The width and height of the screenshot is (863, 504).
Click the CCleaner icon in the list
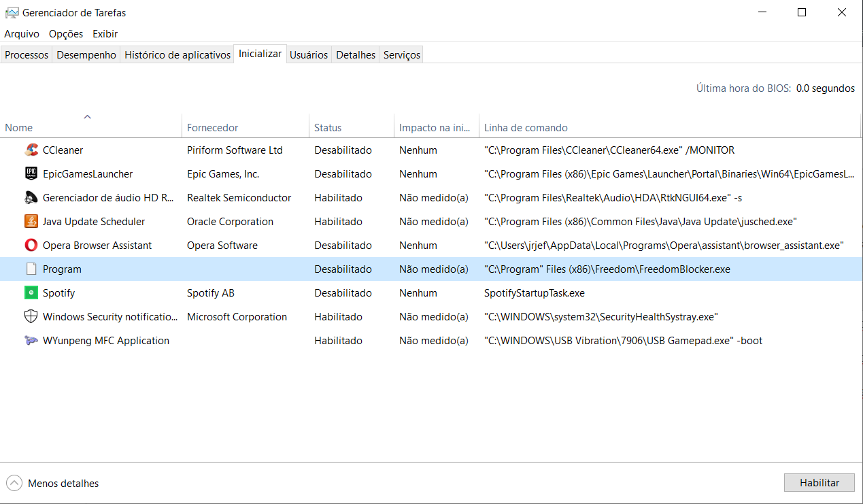tap(31, 150)
